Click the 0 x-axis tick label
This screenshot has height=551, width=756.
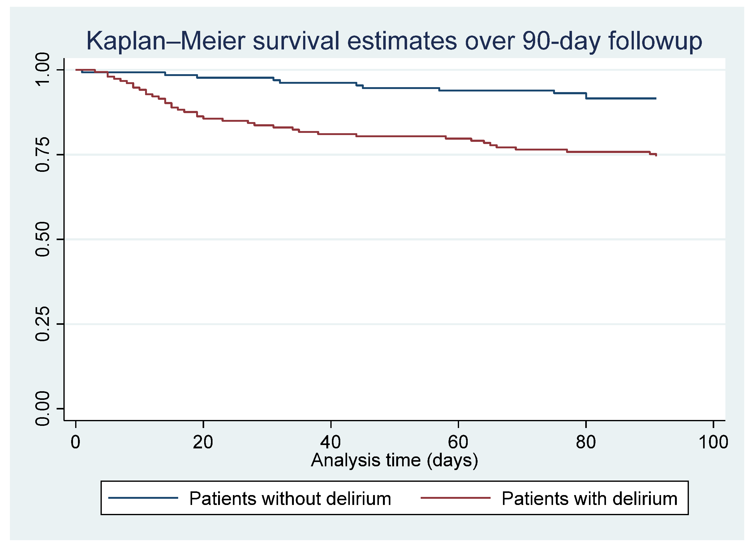(76, 442)
